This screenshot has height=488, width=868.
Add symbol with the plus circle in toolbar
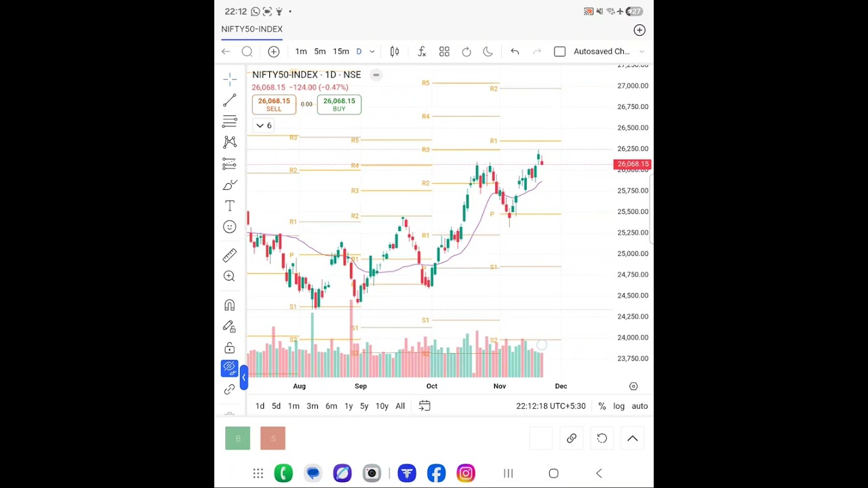[x=273, y=52]
